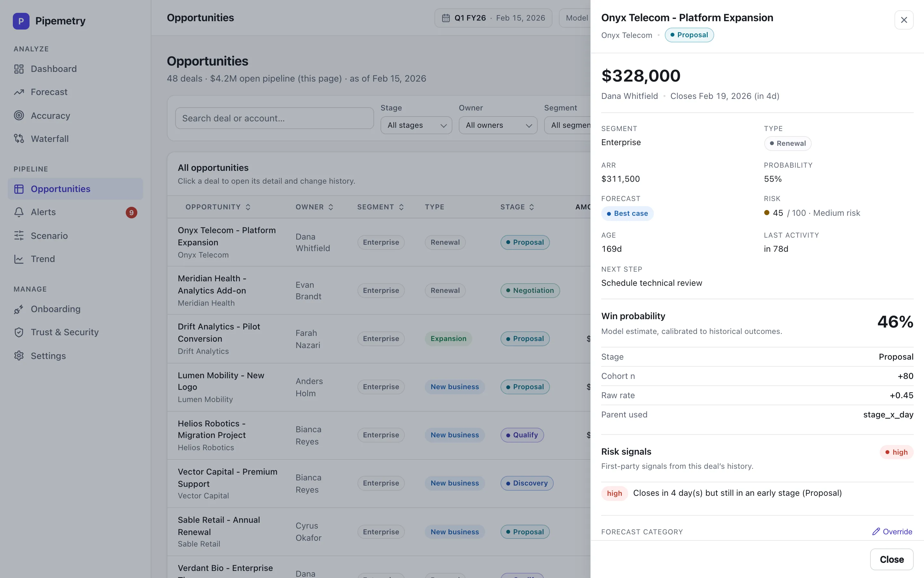Image resolution: width=924 pixels, height=578 pixels.
Task: Open the Model selector in header
Action: [575, 18]
